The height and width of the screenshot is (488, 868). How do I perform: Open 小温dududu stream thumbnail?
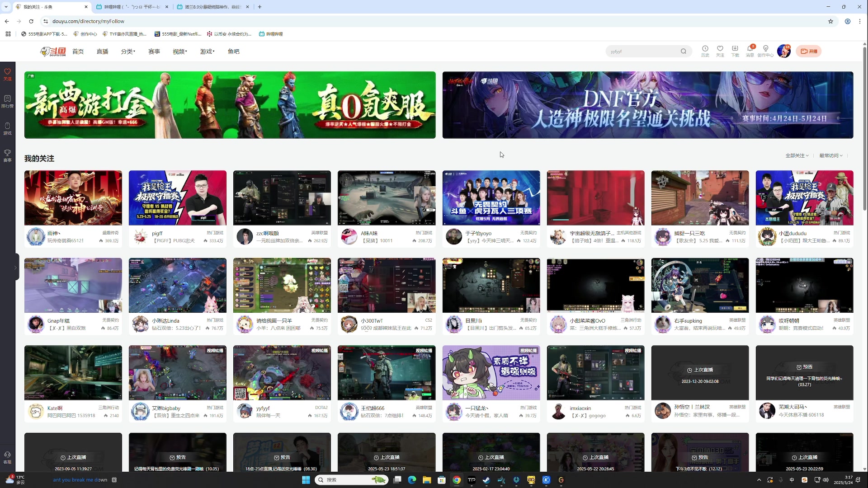coord(805,197)
